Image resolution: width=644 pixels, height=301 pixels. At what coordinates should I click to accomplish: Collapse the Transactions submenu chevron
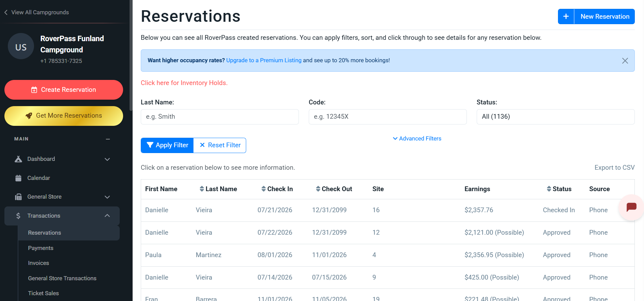pyautogui.click(x=107, y=216)
